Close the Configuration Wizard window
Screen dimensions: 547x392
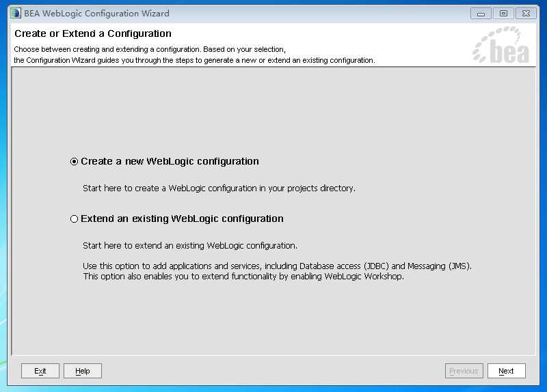[x=526, y=14]
